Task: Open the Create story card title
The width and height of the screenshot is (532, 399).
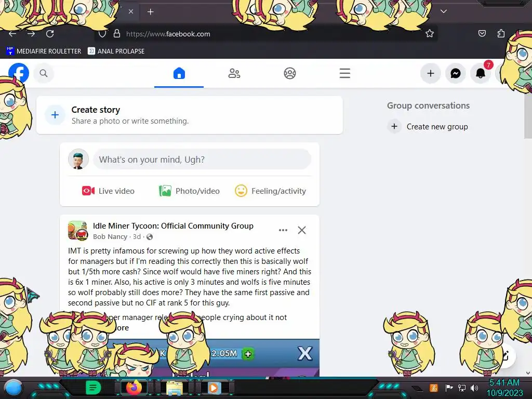Action: [96, 110]
